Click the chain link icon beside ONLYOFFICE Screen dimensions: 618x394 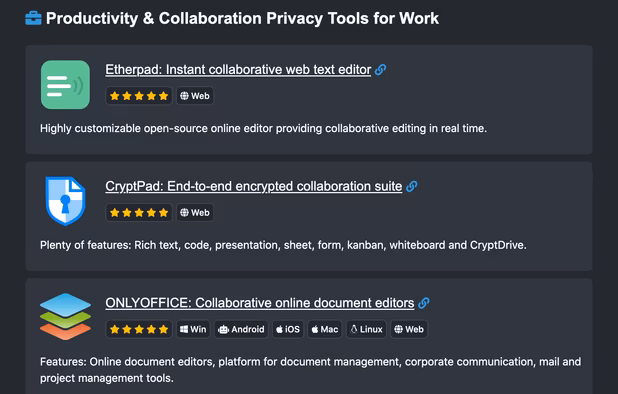[424, 303]
